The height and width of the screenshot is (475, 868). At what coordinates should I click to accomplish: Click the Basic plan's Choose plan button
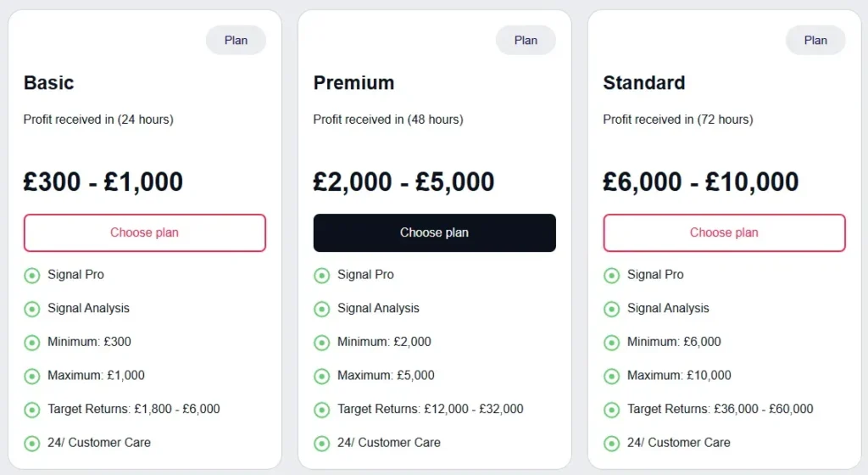point(144,232)
